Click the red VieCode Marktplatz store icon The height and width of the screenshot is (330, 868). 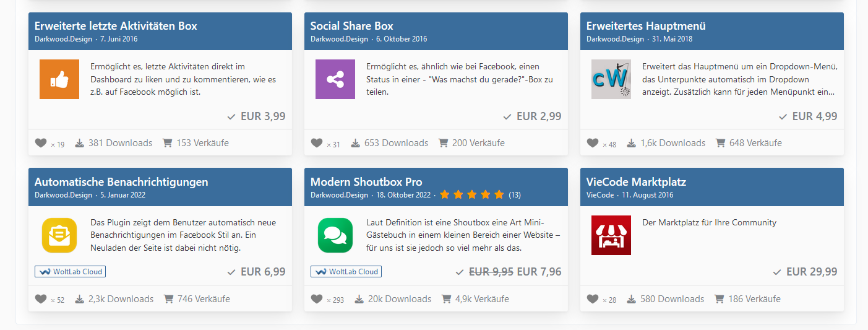[611, 235]
